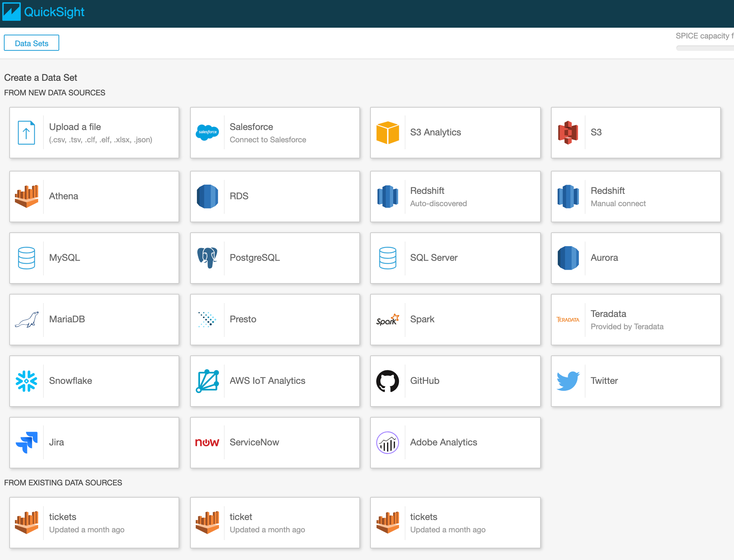This screenshot has width=734, height=560.
Task: Select the 'Spark' label text
Action: pyautogui.click(x=422, y=319)
